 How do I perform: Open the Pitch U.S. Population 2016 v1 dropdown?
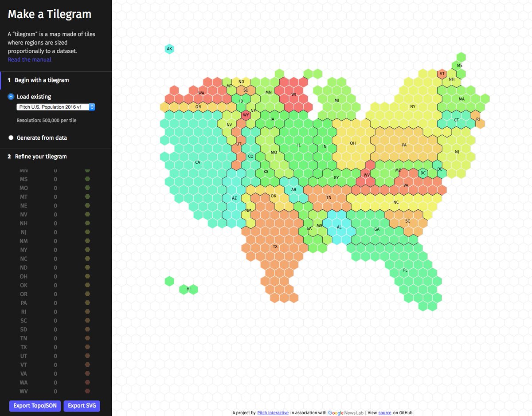tap(55, 107)
